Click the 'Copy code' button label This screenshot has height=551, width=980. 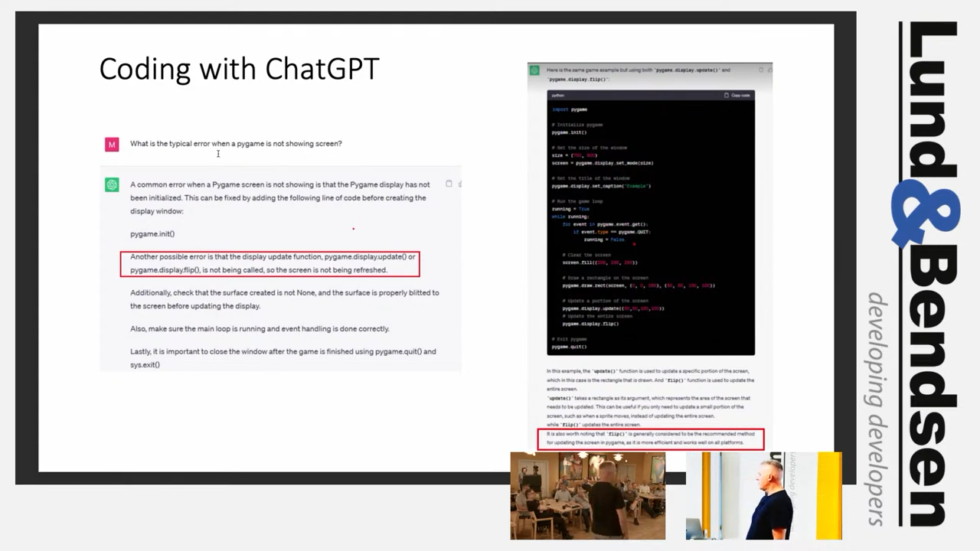(x=740, y=95)
